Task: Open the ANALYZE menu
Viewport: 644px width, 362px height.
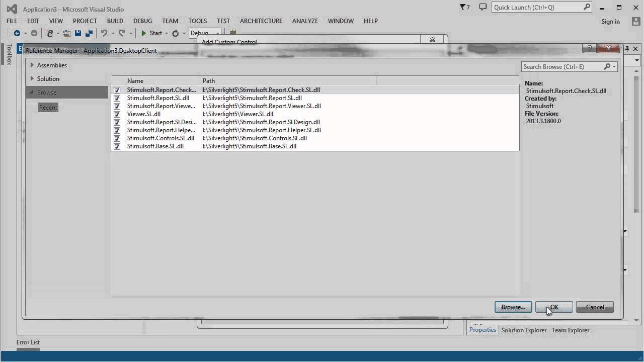Action: [x=305, y=21]
